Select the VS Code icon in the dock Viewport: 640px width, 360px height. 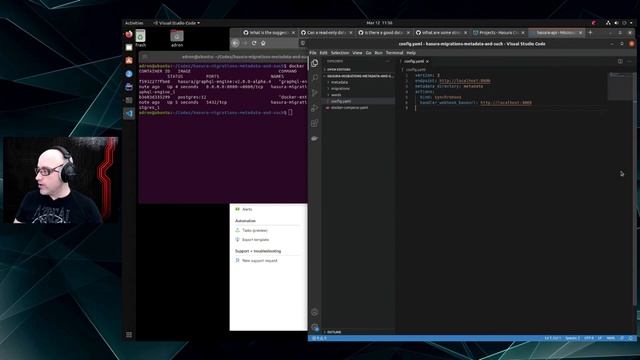point(129,113)
